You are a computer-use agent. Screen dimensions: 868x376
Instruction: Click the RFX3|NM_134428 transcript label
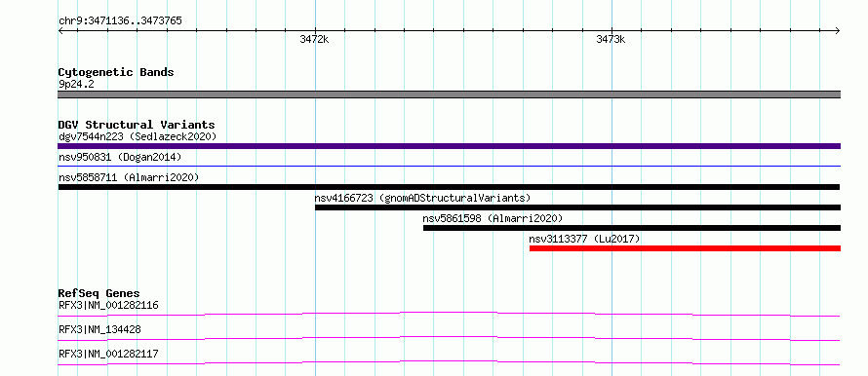pos(99,329)
